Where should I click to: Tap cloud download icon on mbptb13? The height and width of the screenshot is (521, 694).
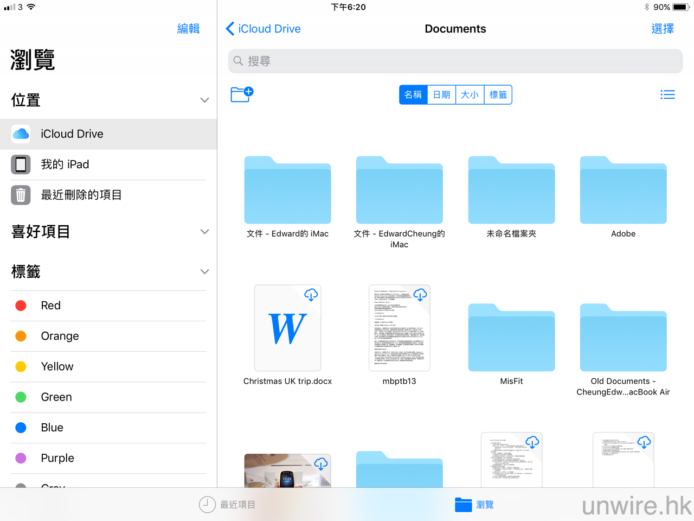click(x=420, y=295)
